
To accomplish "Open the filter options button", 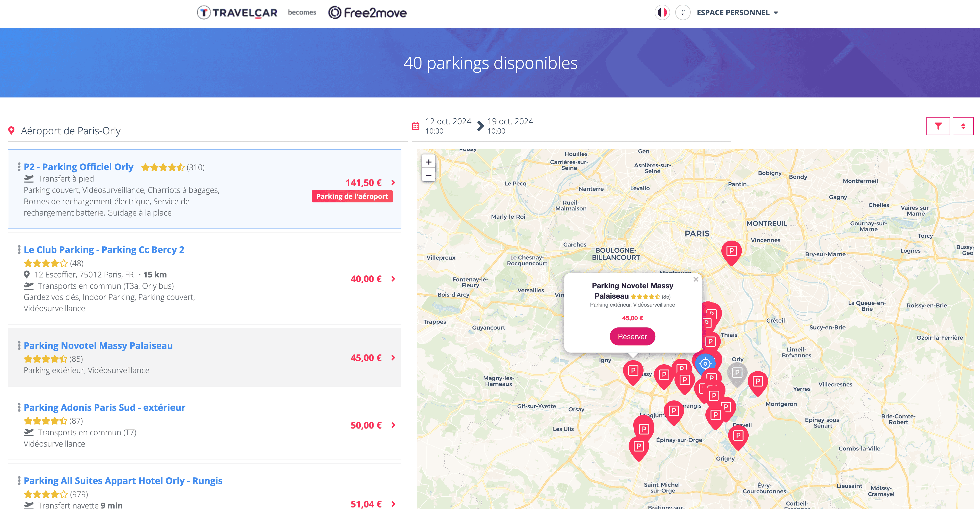I will [x=938, y=126].
